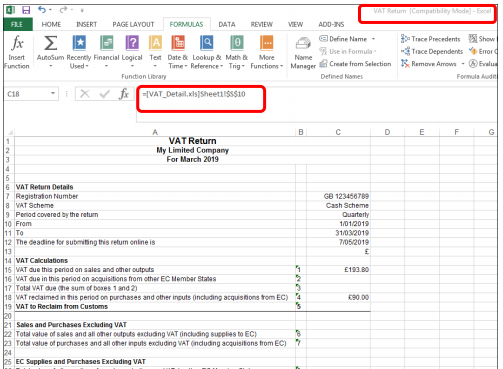The image size is (503, 369).
Task: Open the Date & Time functions icon
Action: click(x=178, y=43)
